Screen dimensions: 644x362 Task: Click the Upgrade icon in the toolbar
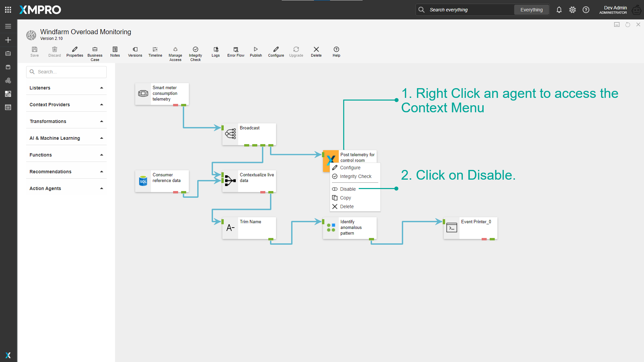(x=296, y=52)
